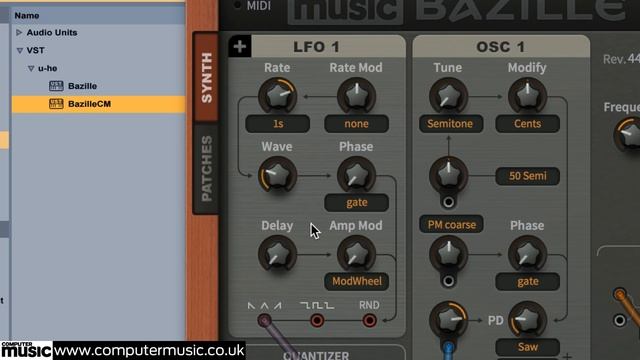The width and height of the screenshot is (640, 360).
Task: Click the plus button beside LFO 1
Action: click(x=240, y=47)
